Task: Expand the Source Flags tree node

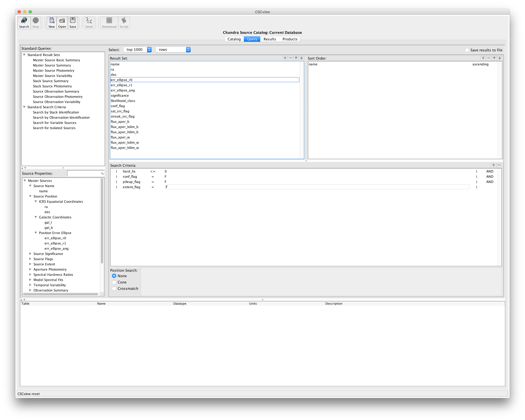Action: 30,259
